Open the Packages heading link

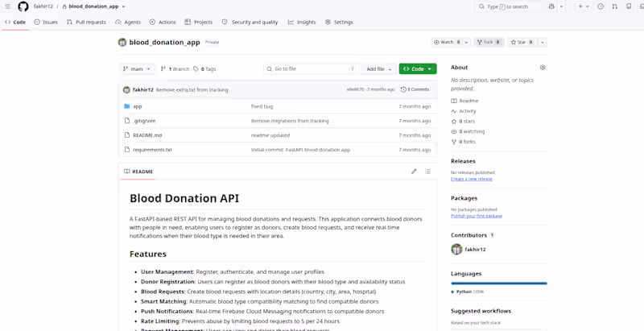(x=464, y=198)
